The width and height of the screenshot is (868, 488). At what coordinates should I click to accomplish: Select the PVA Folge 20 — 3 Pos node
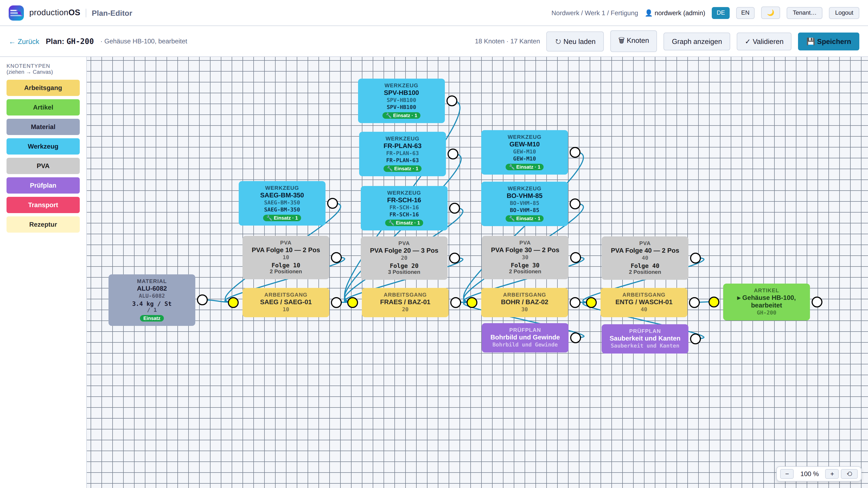[404, 258]
